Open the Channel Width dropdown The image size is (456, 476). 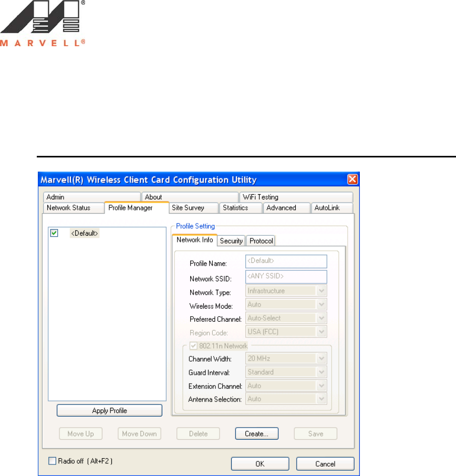pyautogui.click(x=286, y=358)
